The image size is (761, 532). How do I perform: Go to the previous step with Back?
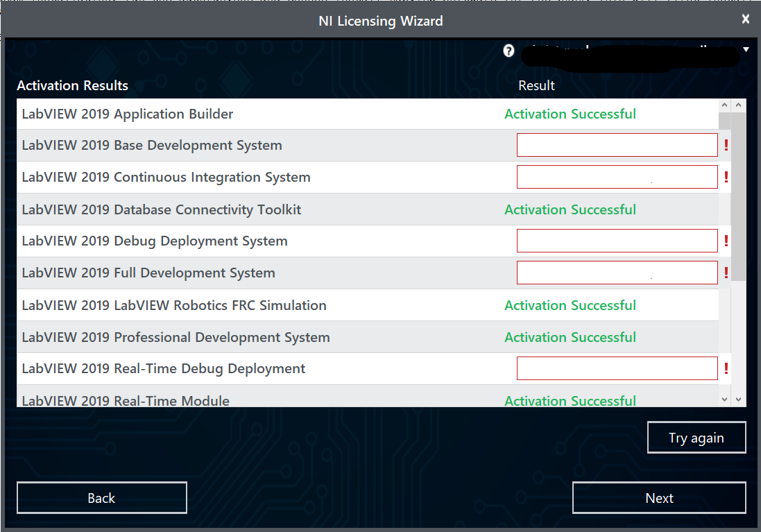click(x=101, y=498)
